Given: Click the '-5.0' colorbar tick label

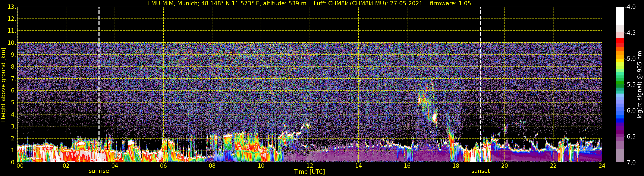Looking at the screenshot, I should (630, 59).
